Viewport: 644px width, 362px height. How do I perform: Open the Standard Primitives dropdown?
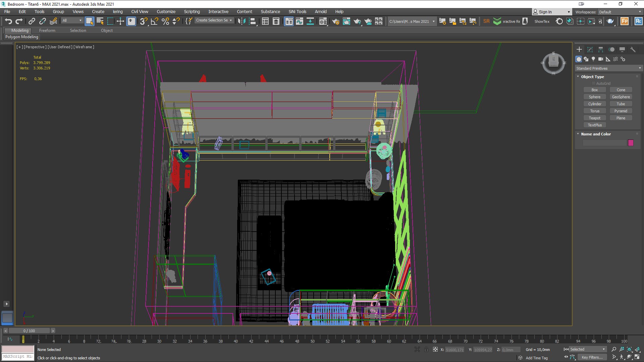click(608, 68)
